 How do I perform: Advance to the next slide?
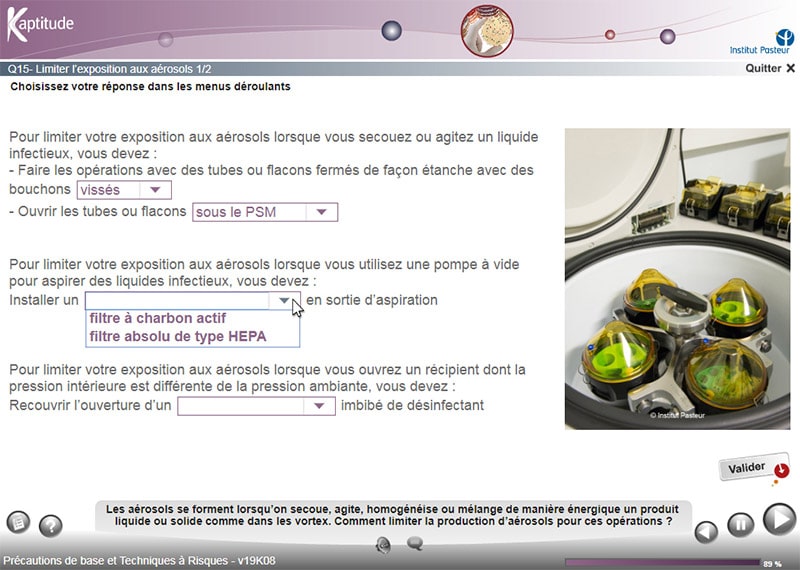click(778, 520)
